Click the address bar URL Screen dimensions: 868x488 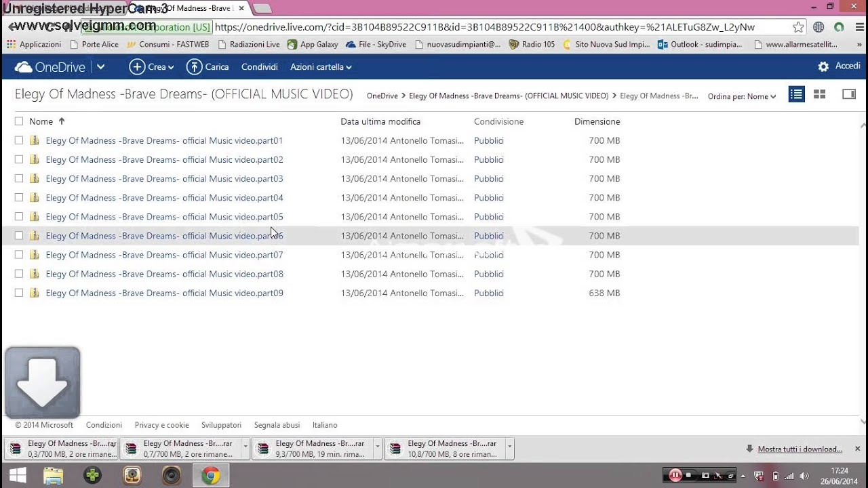click(x=485, y=27)
